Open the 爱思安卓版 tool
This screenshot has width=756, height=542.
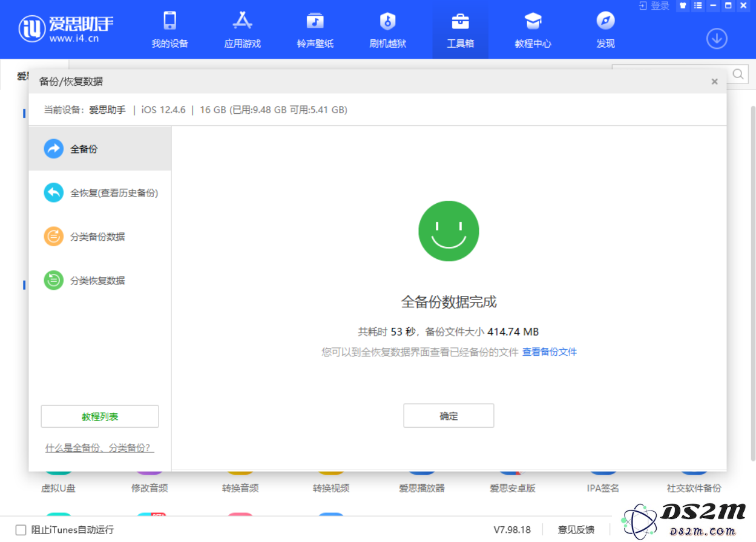(x=513, y=488)
